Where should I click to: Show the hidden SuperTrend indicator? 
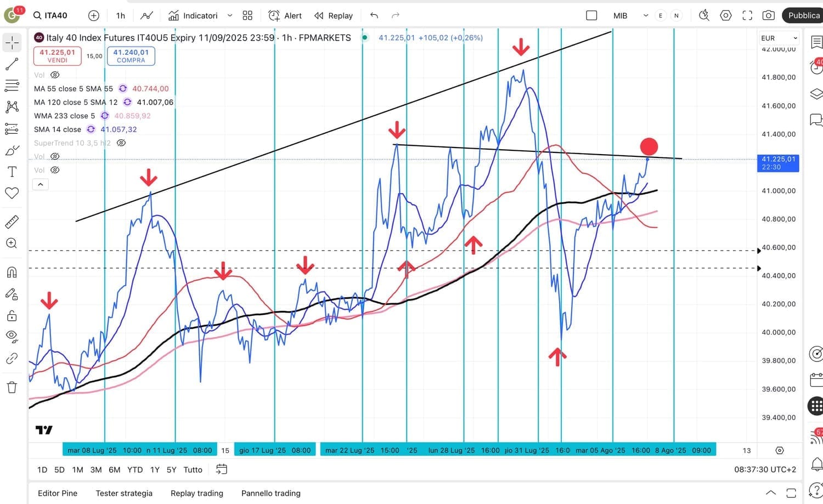[x=122, y=143]
